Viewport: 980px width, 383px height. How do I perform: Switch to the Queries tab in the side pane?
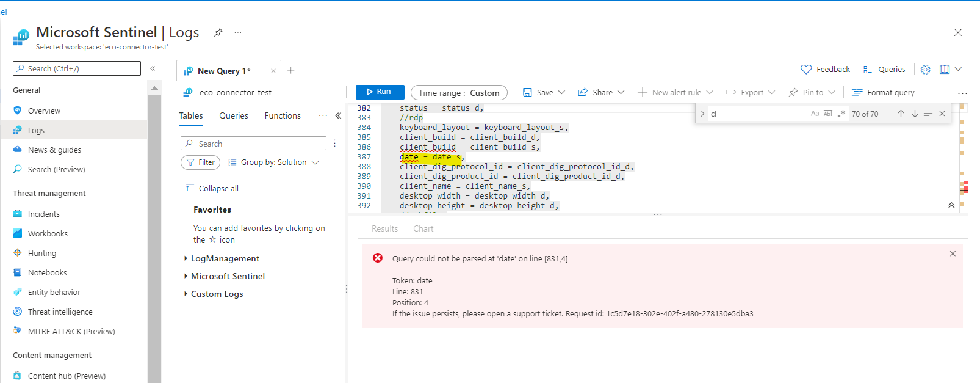[x=234, y=115]
